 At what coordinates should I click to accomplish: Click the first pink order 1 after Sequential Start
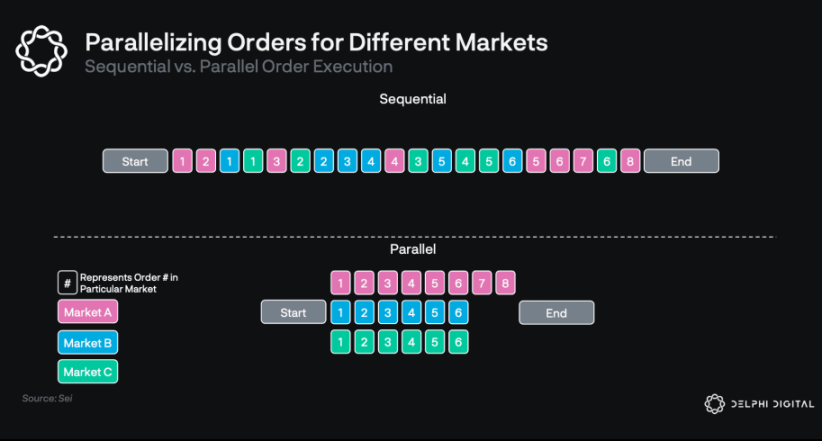(x=182, y=161)
